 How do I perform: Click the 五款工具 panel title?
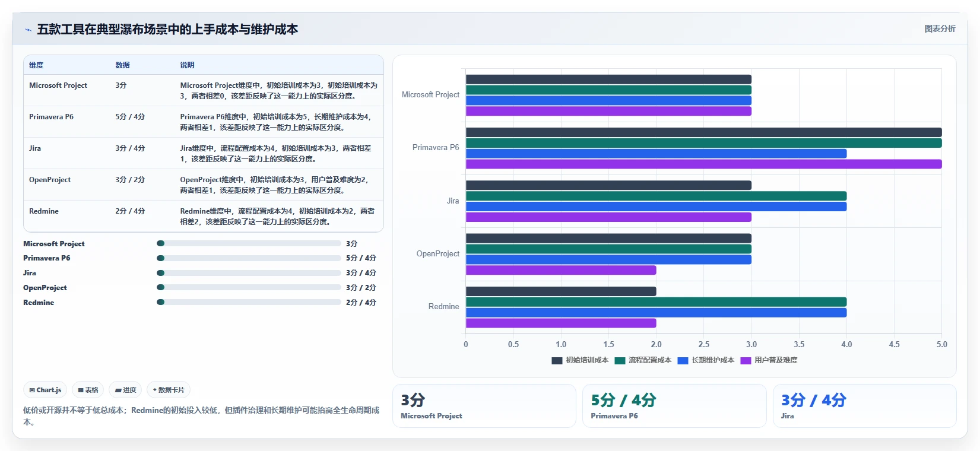click(167, 30)
